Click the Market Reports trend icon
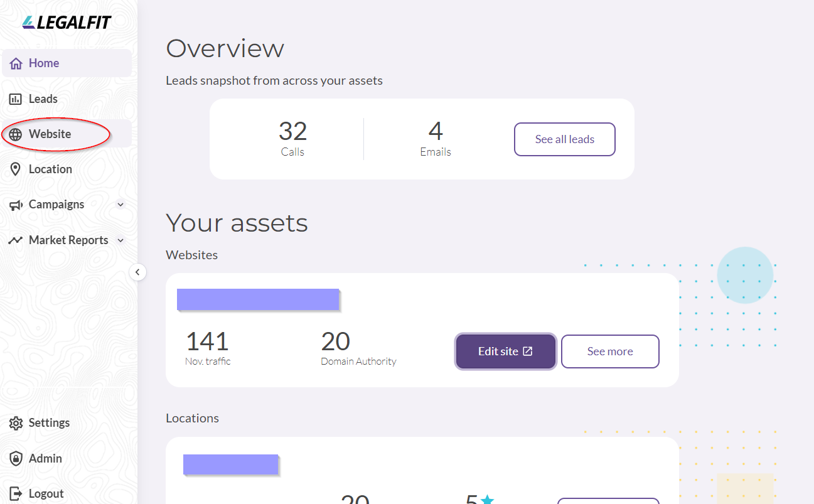Screen dimensions: 814x504 16,240
